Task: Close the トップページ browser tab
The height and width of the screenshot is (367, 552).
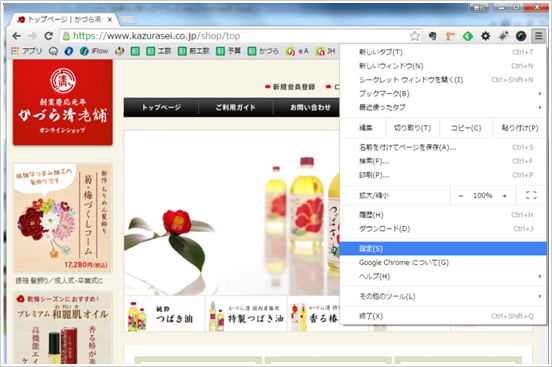Action: (x=110, y=20)
